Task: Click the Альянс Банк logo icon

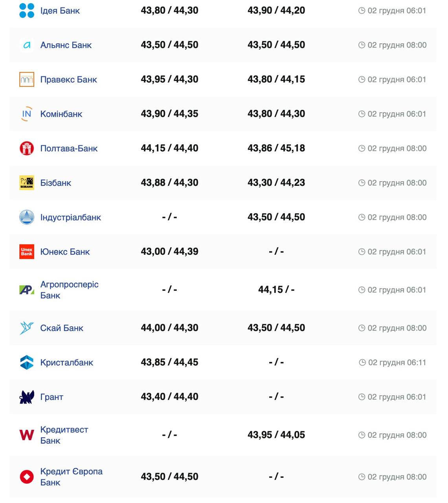Action: 27,45
